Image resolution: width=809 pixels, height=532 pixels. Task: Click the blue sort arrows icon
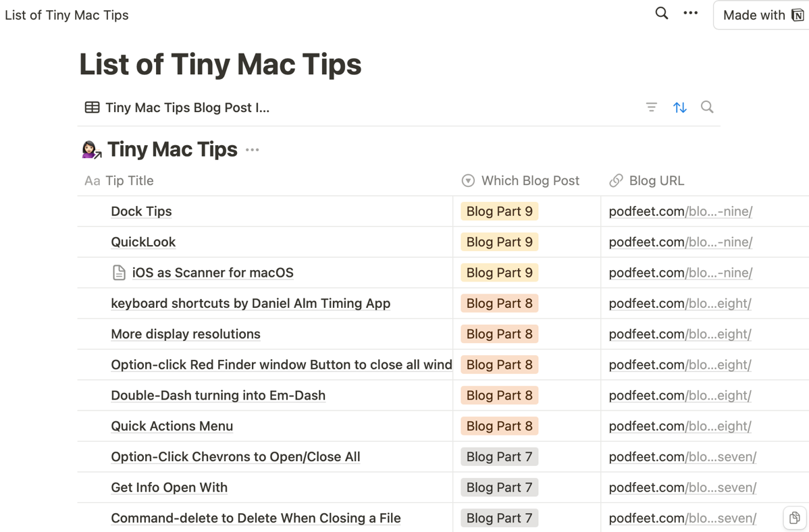point(679,107)
